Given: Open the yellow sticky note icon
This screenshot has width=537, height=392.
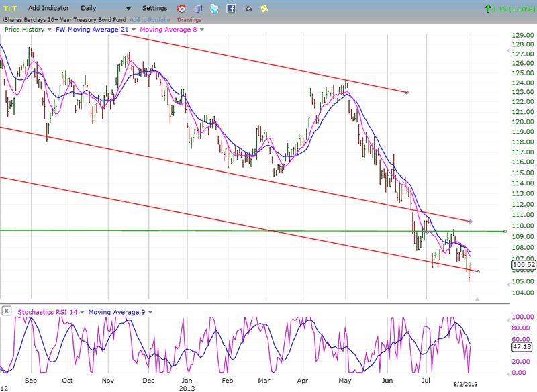Looking at the screenshot, I should [264, 9].
